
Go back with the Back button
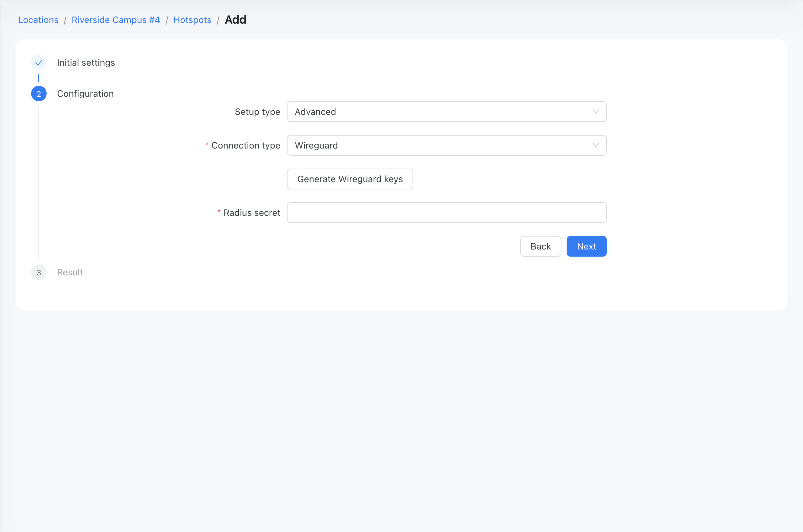coord(541,246)
